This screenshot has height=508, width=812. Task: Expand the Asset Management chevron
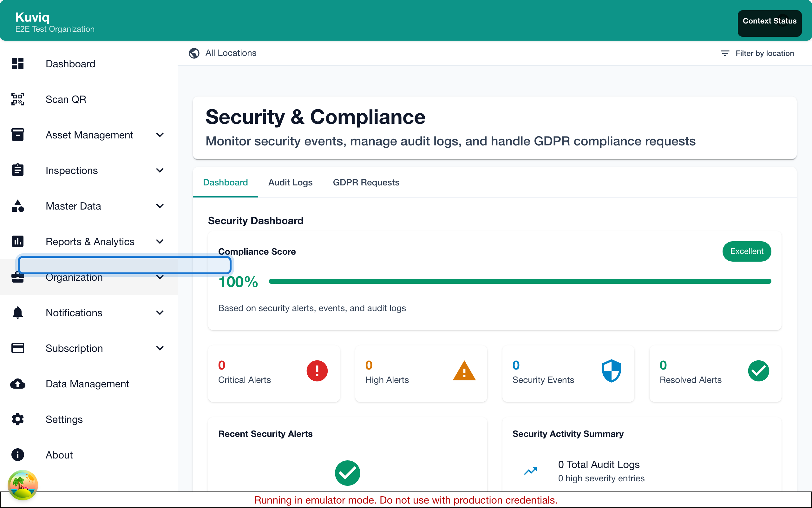[160, 135]
